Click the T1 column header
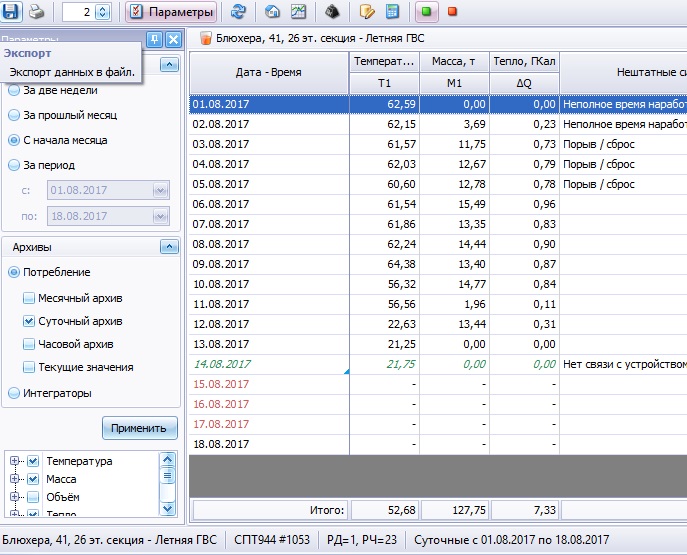 pos(384,83)
